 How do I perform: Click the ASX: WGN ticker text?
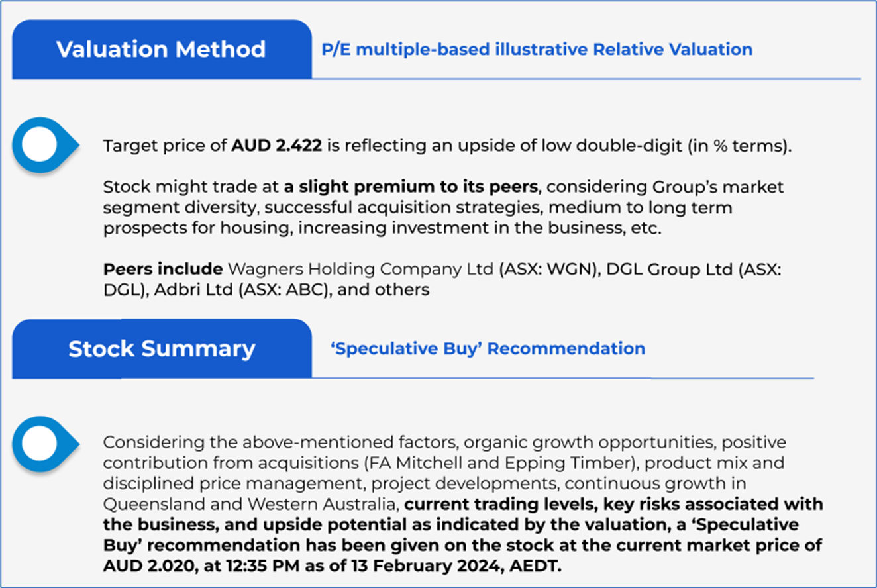(x=540, y=269)
